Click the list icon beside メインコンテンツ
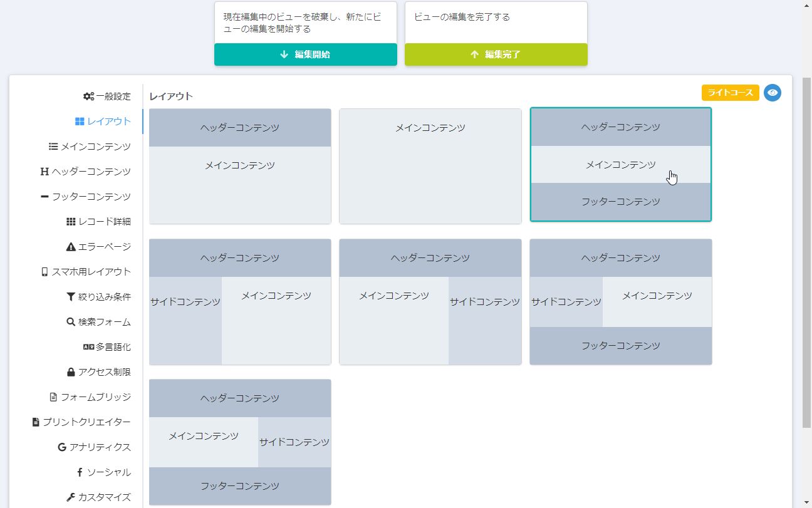 [53, 147]
